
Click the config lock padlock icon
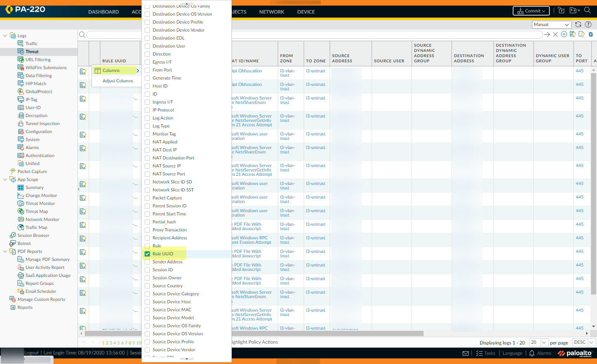[x=561, y=11]
